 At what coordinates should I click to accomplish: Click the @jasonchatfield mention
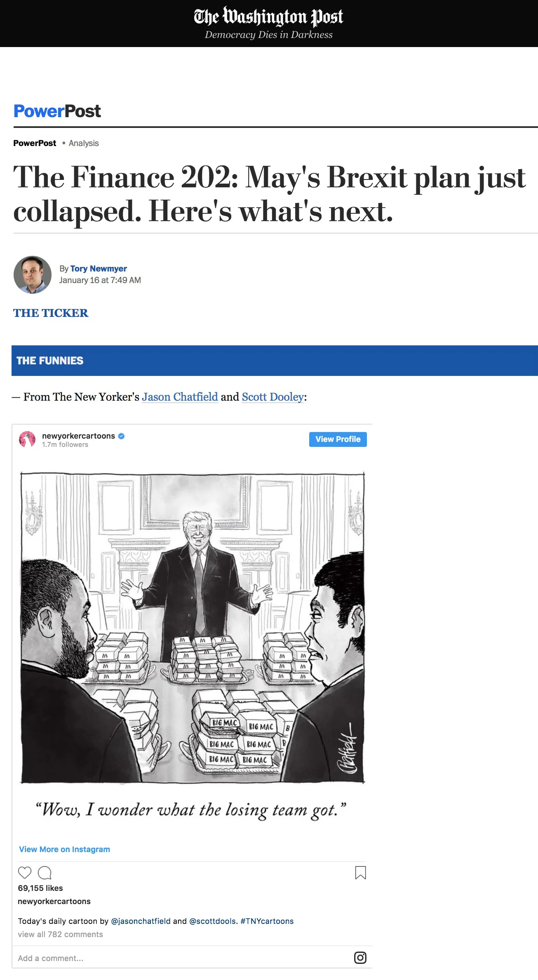[x=141, y=921]
